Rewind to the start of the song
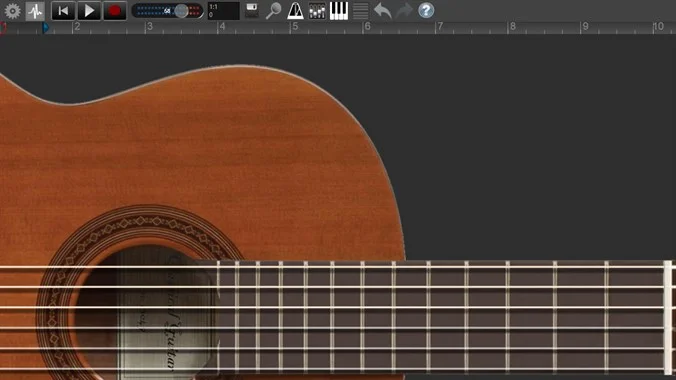The width and height of the screenshot is (676, 380). click(63, 11)
